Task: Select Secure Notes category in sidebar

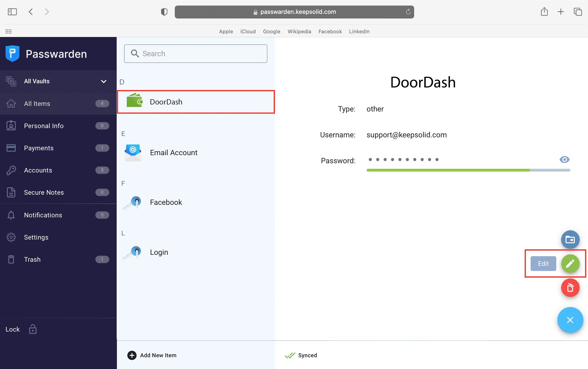Action: pos(44,192)
